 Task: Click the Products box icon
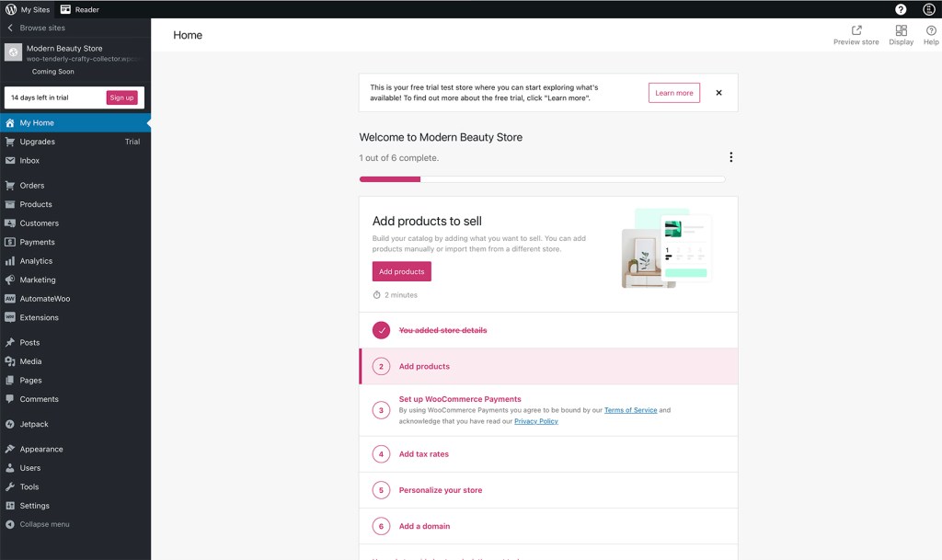[9, 204]
